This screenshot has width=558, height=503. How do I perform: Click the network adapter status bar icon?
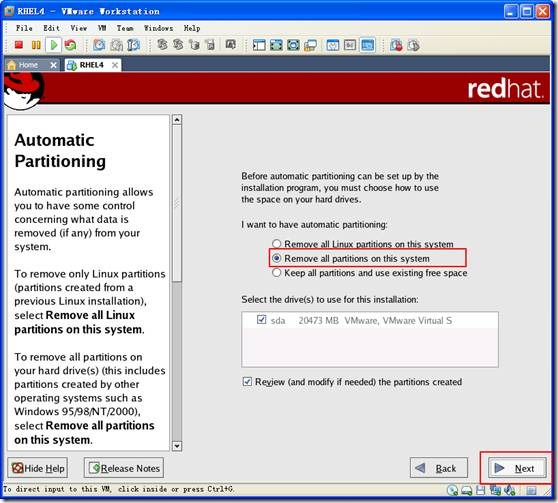pos(495,491)
